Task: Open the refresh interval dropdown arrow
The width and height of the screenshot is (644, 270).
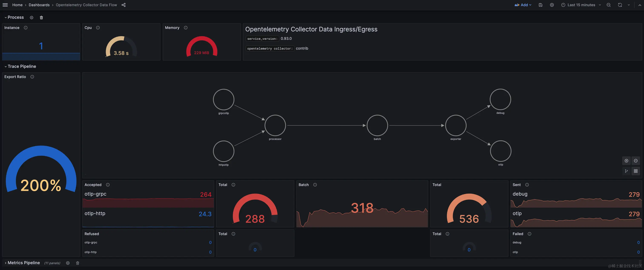Action: pyautogui.click(x=628, y=5)
